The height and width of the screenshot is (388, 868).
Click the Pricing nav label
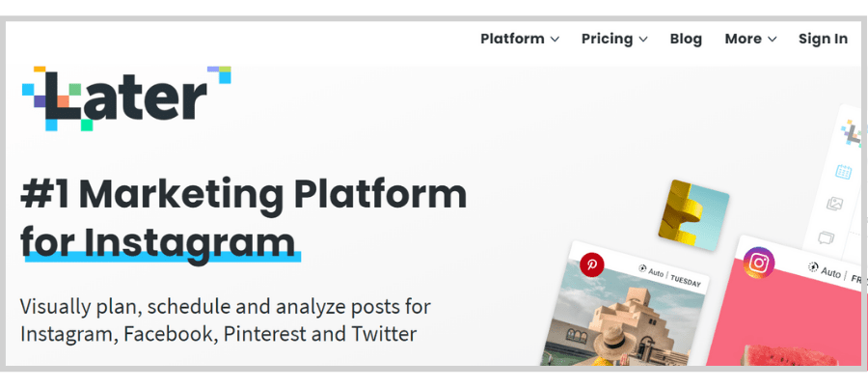608,39
